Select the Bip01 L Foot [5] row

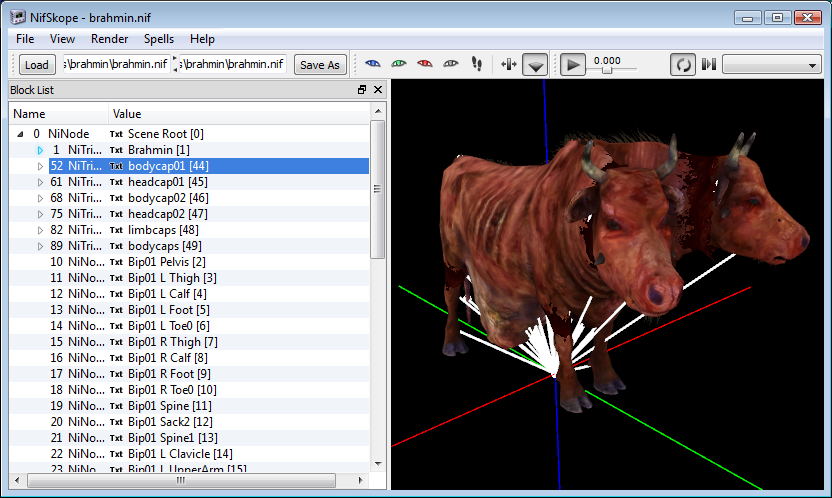[x=189, y=310]
